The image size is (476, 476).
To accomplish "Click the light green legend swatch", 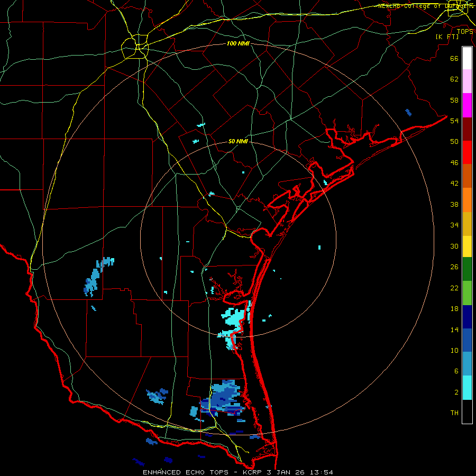I will coord(467,293).
